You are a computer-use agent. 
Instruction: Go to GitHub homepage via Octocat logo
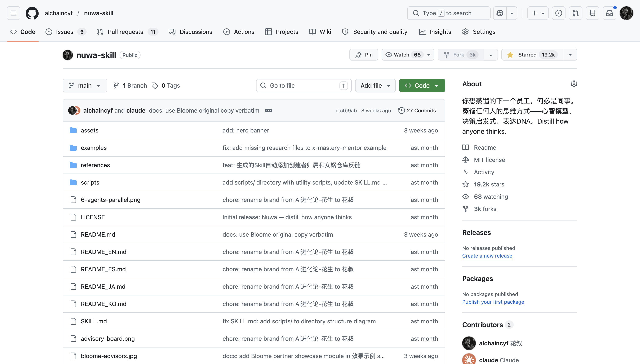click(32, 13)
